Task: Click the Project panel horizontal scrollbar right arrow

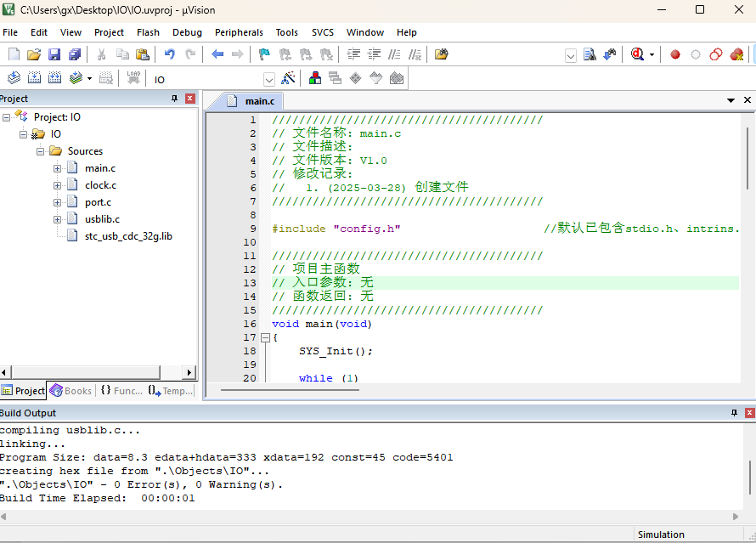Action: click(190, 372)
